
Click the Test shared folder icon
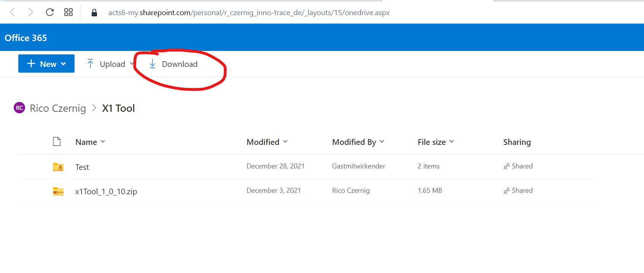click(x=58, y=167)
